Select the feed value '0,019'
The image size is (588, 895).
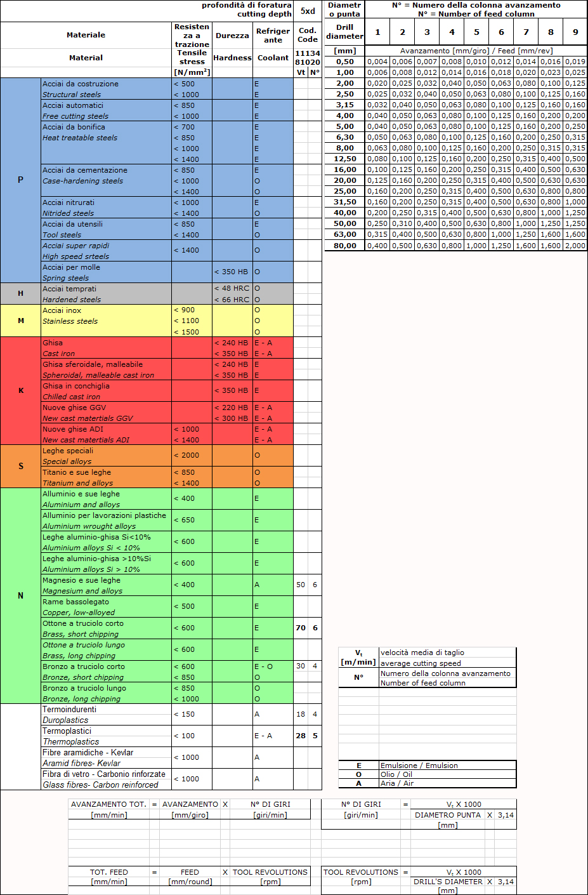575,62
